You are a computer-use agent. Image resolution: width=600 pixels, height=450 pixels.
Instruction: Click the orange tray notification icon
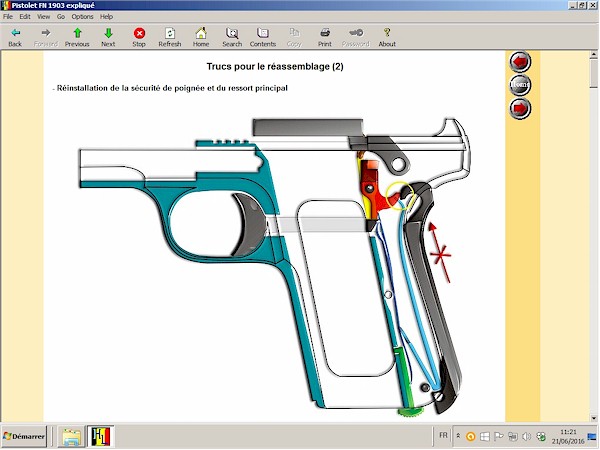click(471, 436)
